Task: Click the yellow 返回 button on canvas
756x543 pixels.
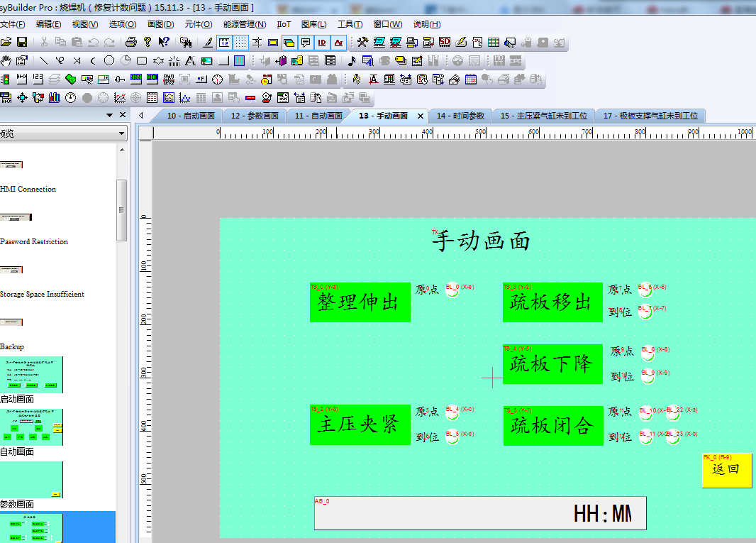Action: tap(726, 471)
